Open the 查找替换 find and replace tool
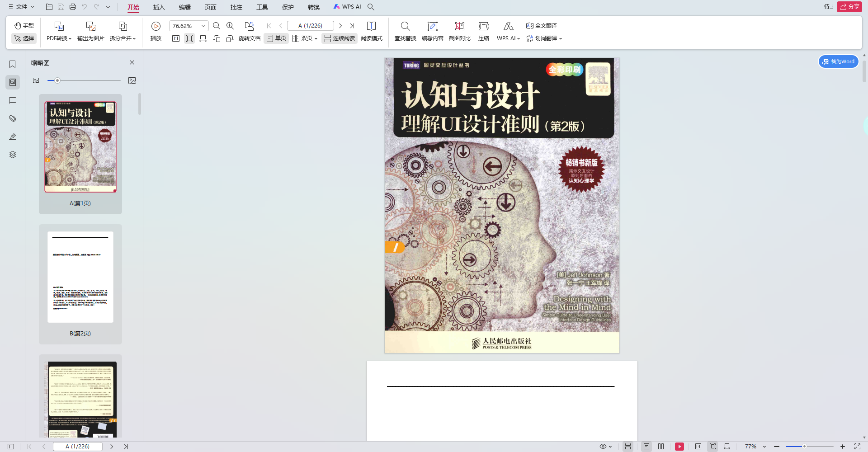This screenshot has width=868, height=452. pos(406,32)
